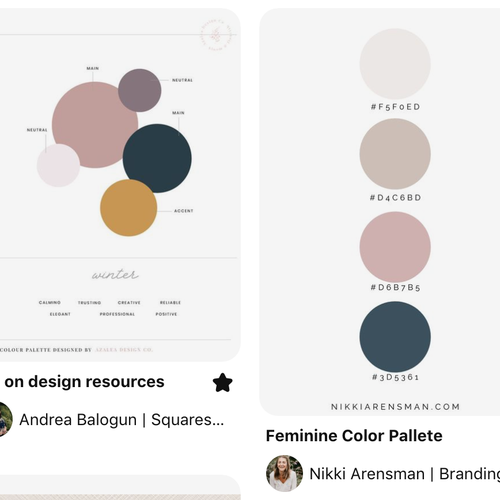500x500 pixels.
Task: Click the mauve neutral circle
Action: (140, 90)
